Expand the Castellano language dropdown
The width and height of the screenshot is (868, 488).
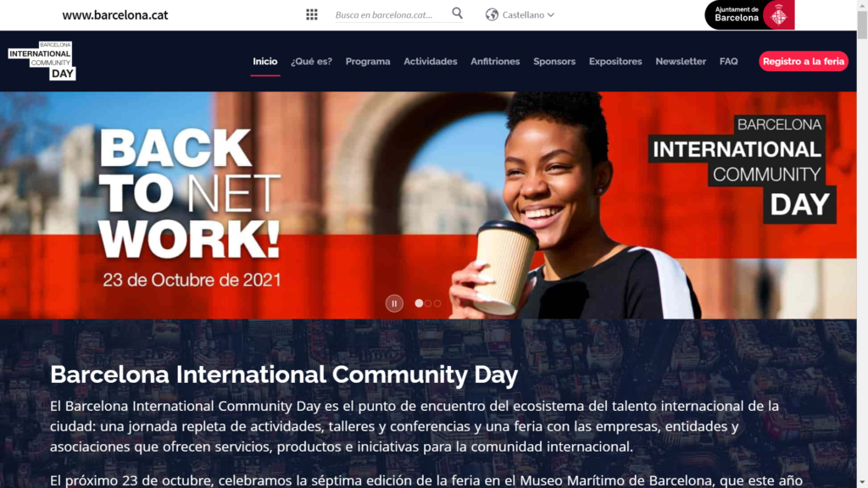point(528,15)
